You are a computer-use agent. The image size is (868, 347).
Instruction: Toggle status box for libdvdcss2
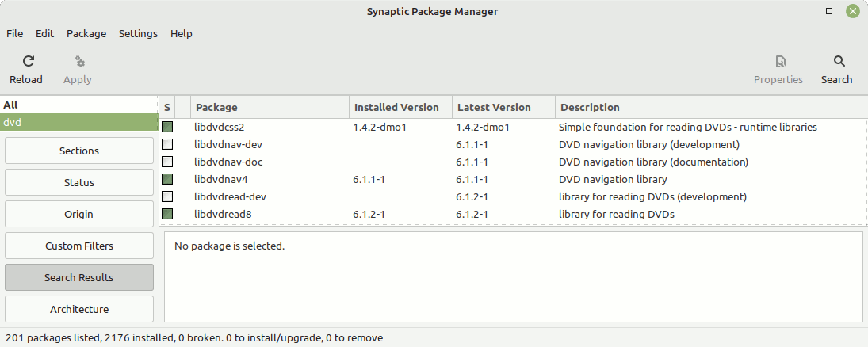click(167, 128)
